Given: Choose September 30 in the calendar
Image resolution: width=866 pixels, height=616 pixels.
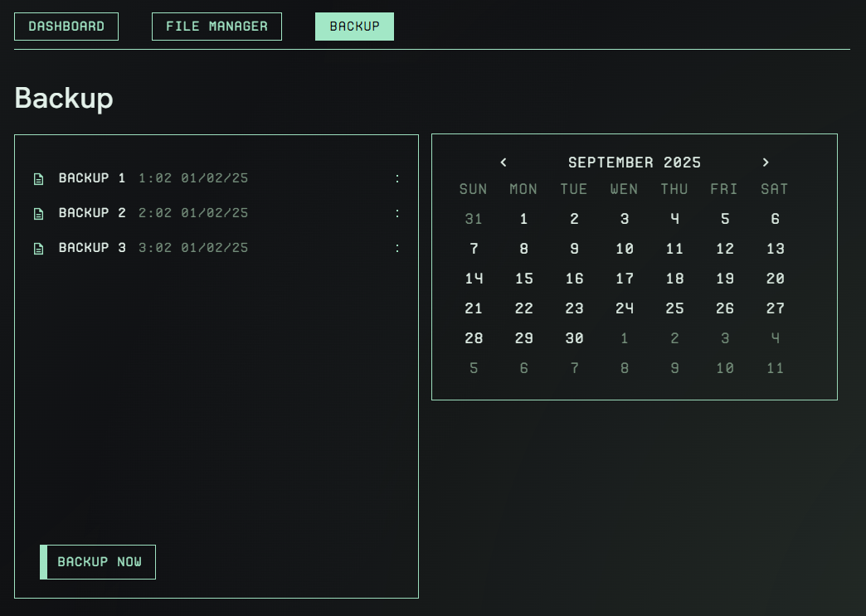Looking at the screenshot, I should pyautogui.click(x=574, y=338).
